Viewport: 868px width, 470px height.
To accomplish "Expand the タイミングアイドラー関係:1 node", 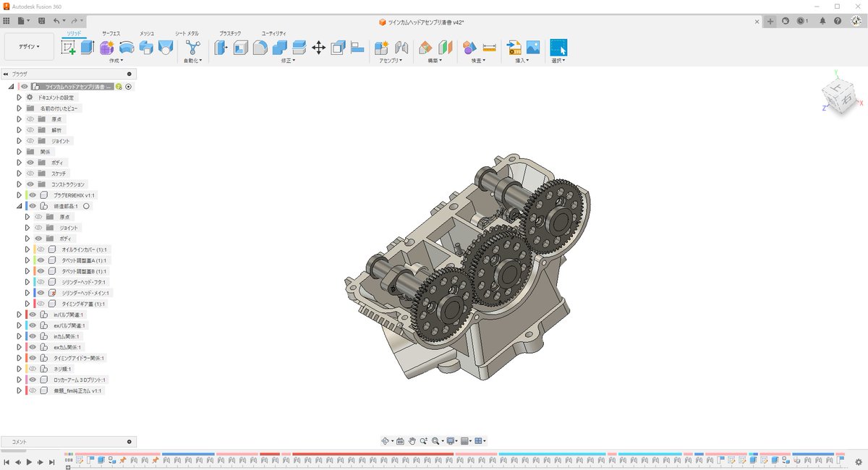I will [x=20, y=358].
